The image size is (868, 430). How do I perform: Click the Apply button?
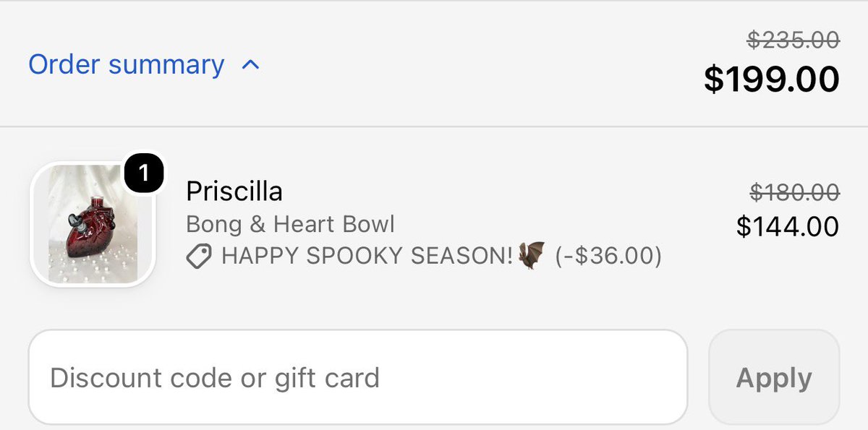[774, 378]
